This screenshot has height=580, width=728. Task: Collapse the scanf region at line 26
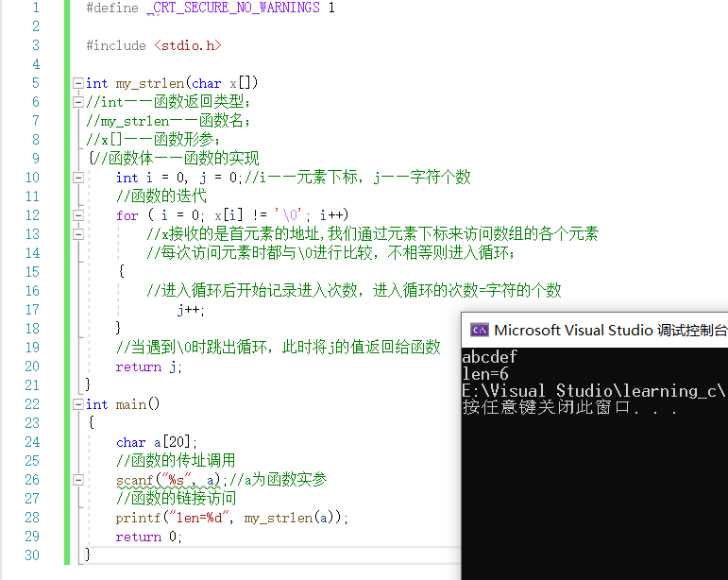(x=78, y=480)
